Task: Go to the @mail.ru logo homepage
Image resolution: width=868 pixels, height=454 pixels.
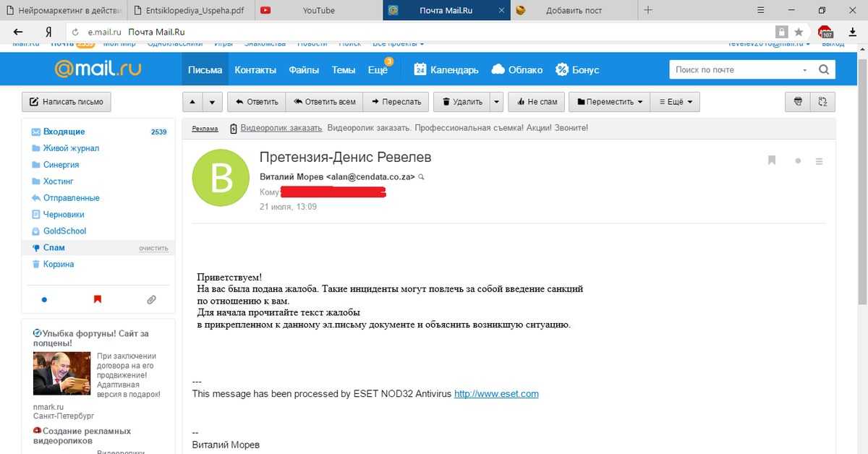Action: tap(98, 69)
